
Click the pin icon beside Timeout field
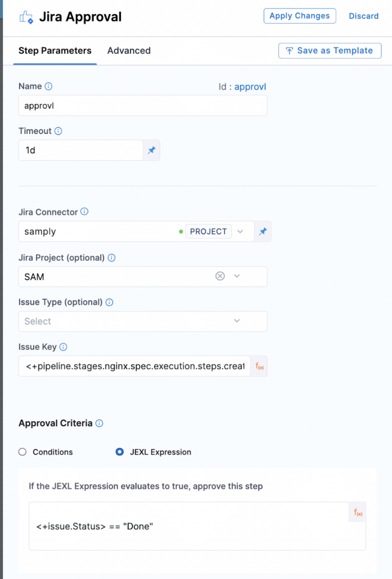pyautogui.click(x=151, y=150)
